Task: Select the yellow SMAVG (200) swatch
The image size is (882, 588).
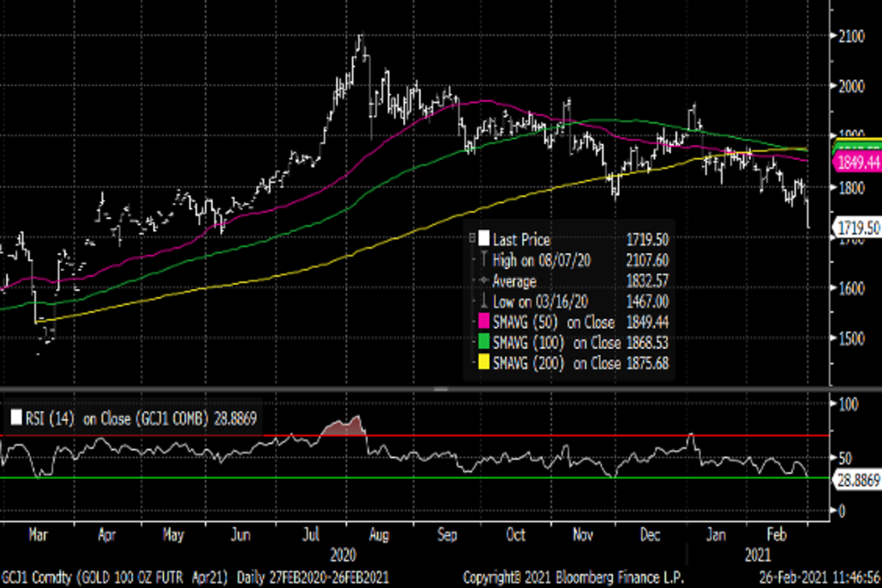Action: click(484, 363)
